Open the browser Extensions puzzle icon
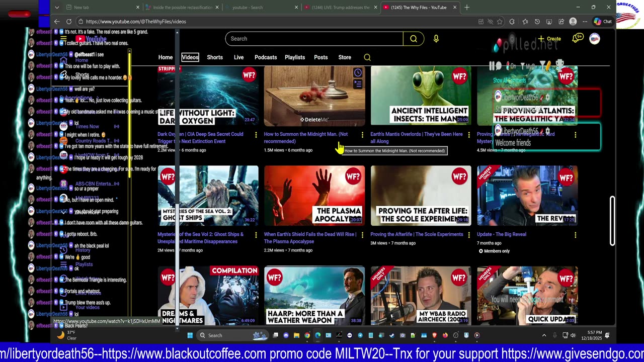 (512, 22)
